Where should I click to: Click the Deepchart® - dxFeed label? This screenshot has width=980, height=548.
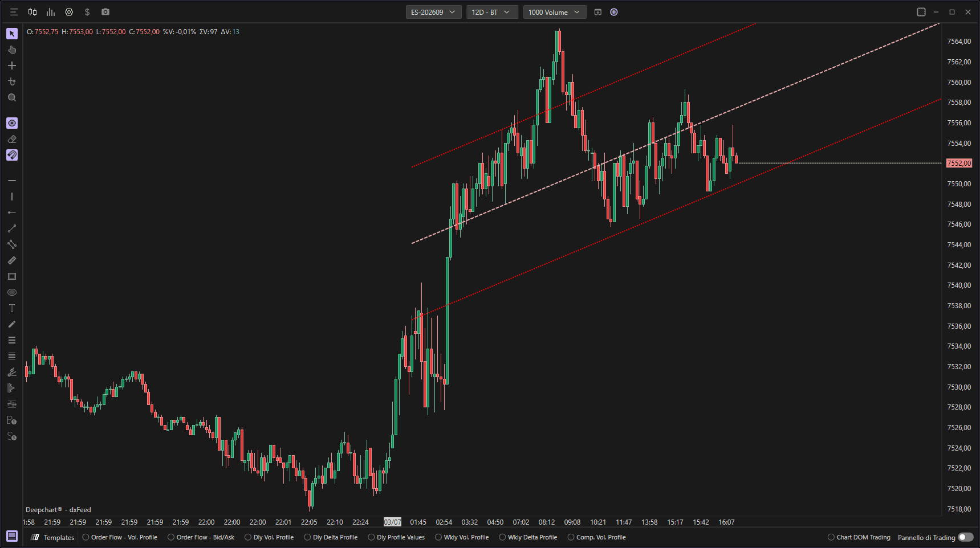[58, 510]
